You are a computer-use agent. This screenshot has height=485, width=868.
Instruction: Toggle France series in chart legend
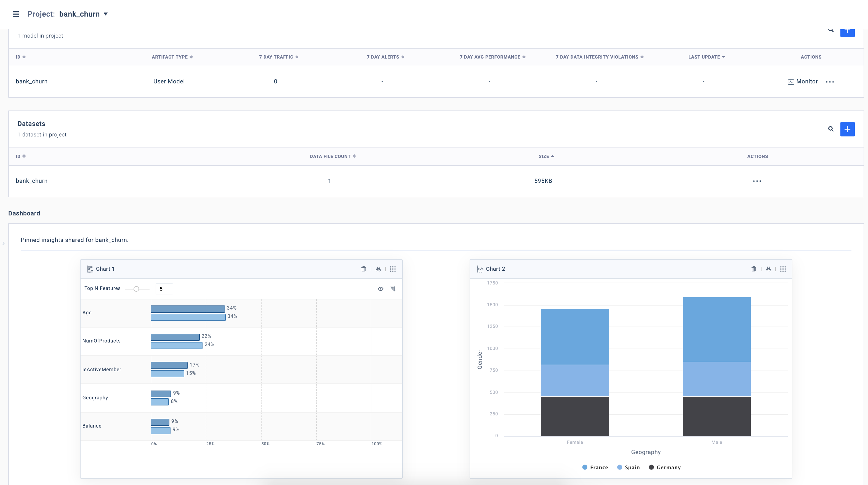595,467
